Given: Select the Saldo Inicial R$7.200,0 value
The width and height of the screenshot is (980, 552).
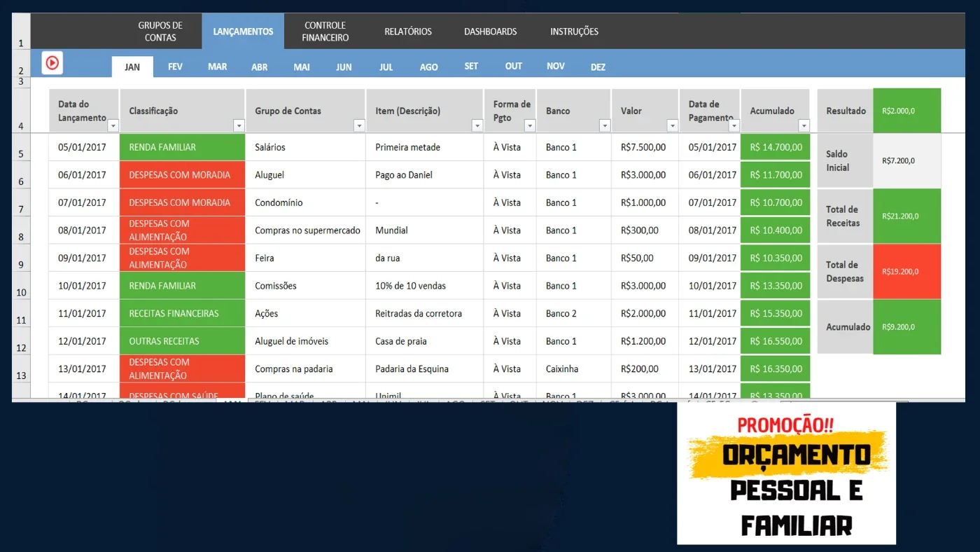Looking at the screenshot, I should pos(907,160).
